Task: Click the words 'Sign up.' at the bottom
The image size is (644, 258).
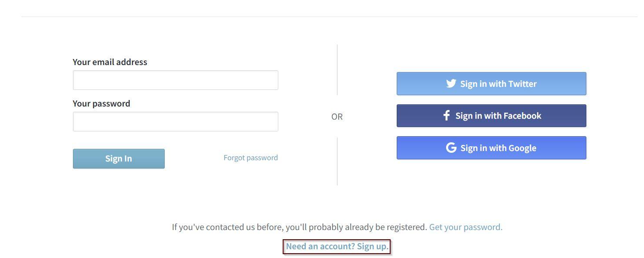Action: [373, 247]
